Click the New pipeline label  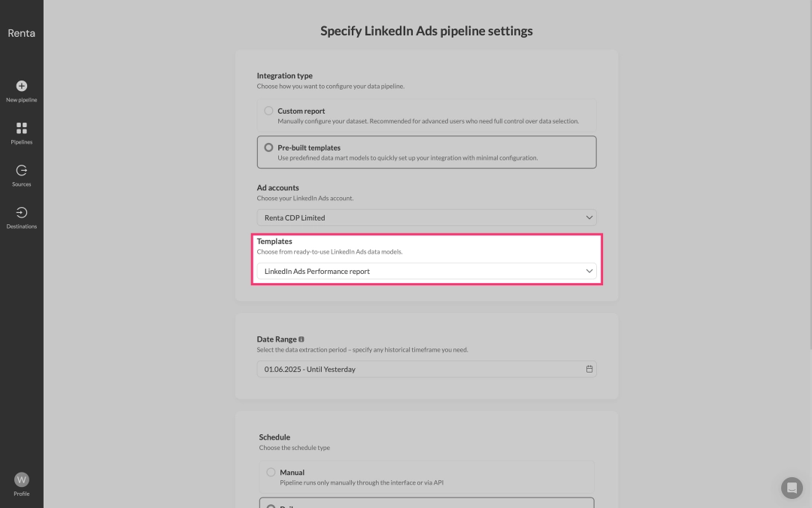(x=22, y=100)
